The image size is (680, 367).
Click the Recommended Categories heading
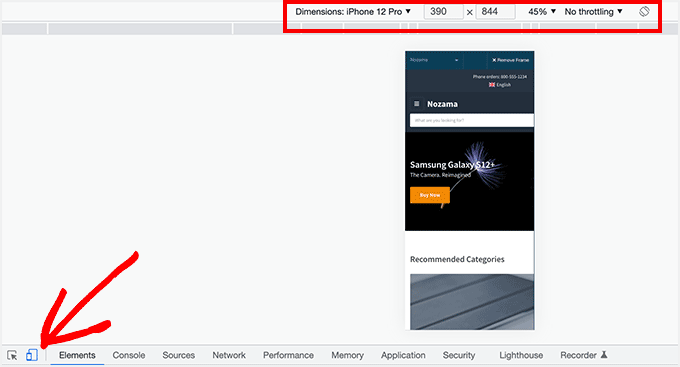click(x=457, y=259)
